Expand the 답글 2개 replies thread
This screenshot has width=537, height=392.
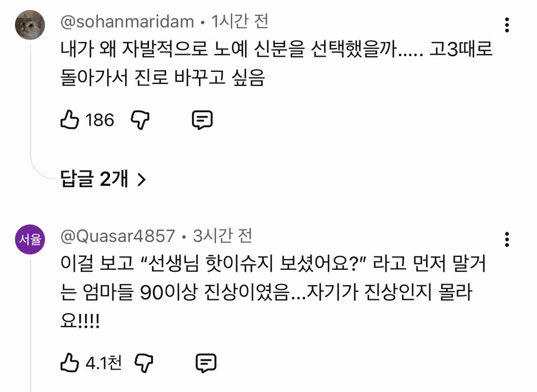(x=94, y=179)
